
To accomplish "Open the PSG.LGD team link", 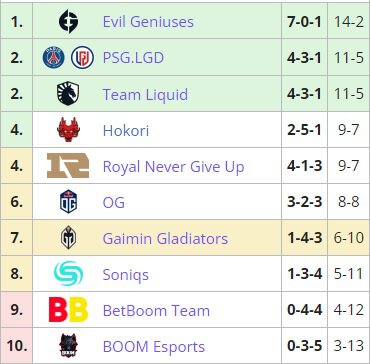I will 133,58.
